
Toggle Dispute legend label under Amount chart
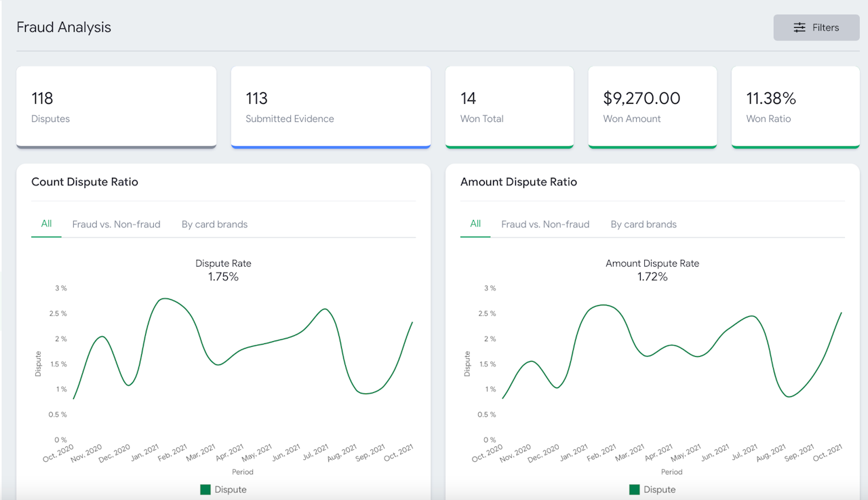pos(660,490)
